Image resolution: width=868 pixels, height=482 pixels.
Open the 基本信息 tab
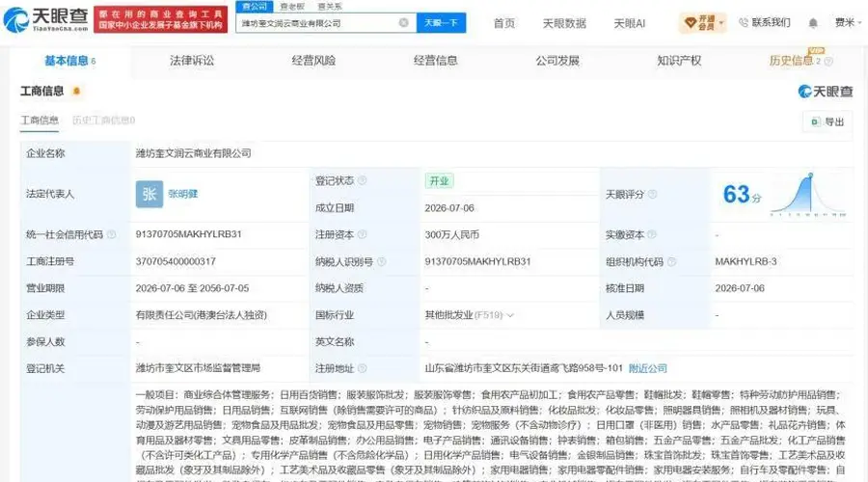tap(69, 61)
